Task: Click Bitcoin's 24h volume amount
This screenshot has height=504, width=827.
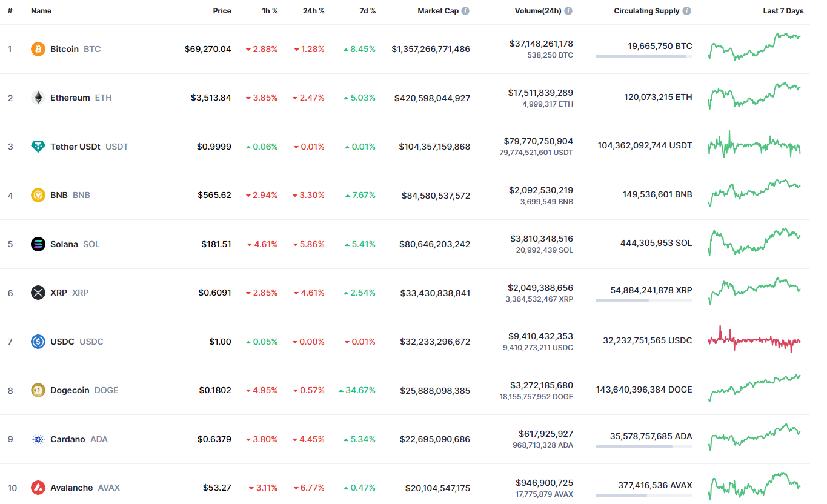Action: click(x=540, y=44)
